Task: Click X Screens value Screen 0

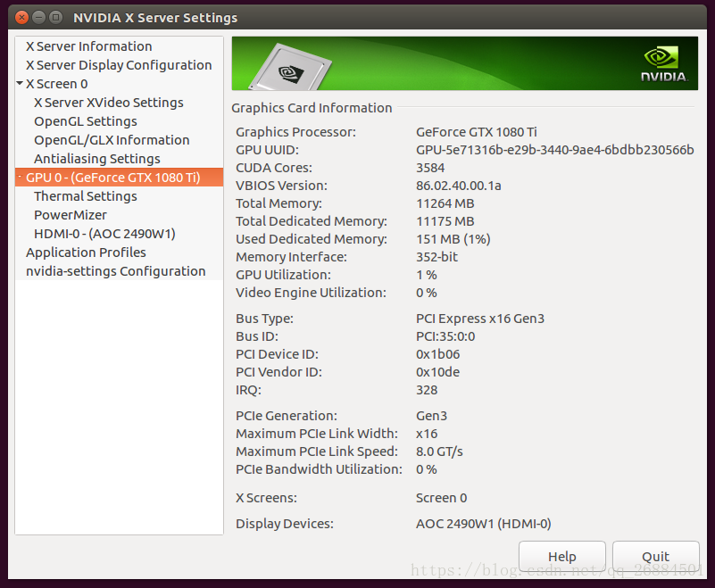Action: point(441,498)
